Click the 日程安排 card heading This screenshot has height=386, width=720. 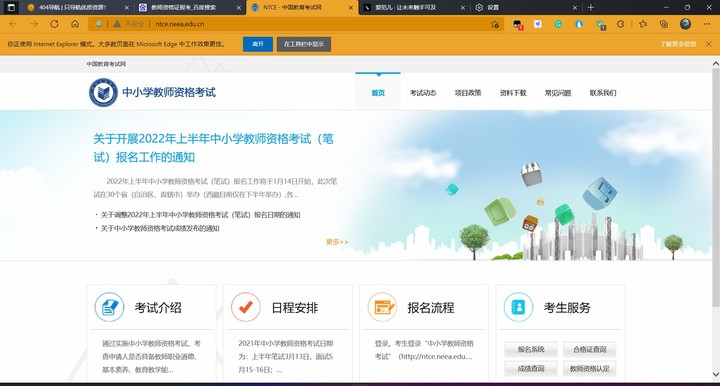294,308
